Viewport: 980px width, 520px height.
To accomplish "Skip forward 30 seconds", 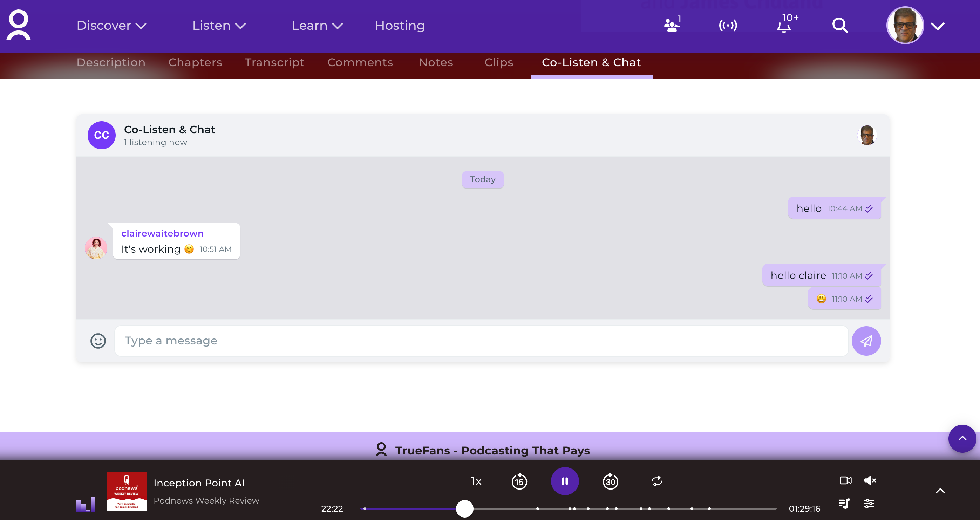I will point(610,481).
